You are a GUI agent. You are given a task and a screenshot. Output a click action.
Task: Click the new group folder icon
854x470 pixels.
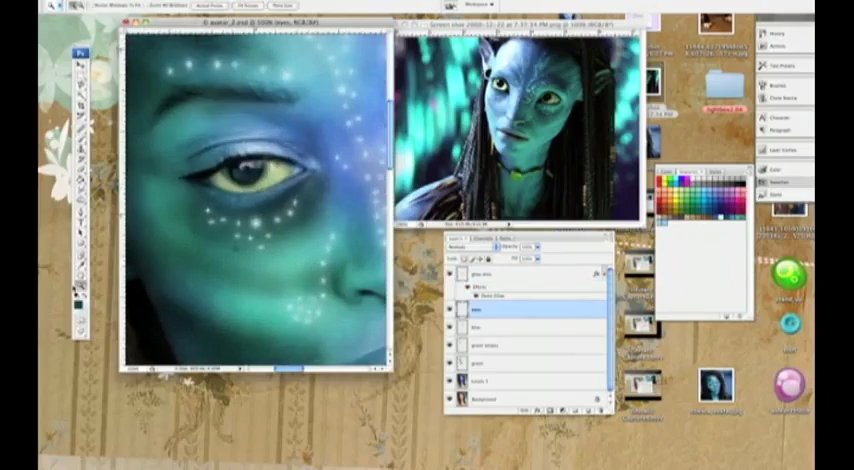coord(576,410)
